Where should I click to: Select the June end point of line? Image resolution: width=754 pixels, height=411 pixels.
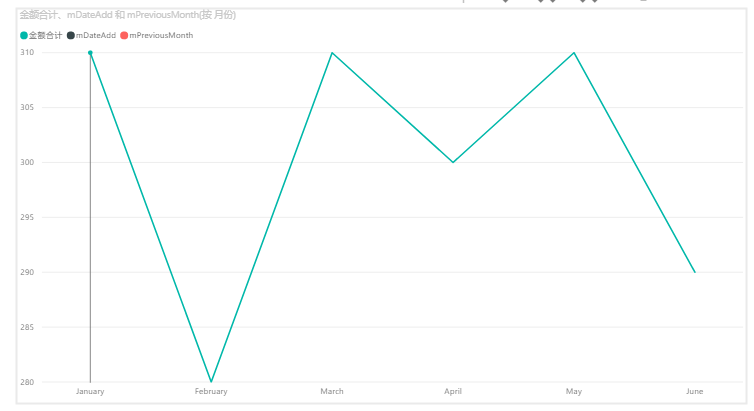point(694,272)
